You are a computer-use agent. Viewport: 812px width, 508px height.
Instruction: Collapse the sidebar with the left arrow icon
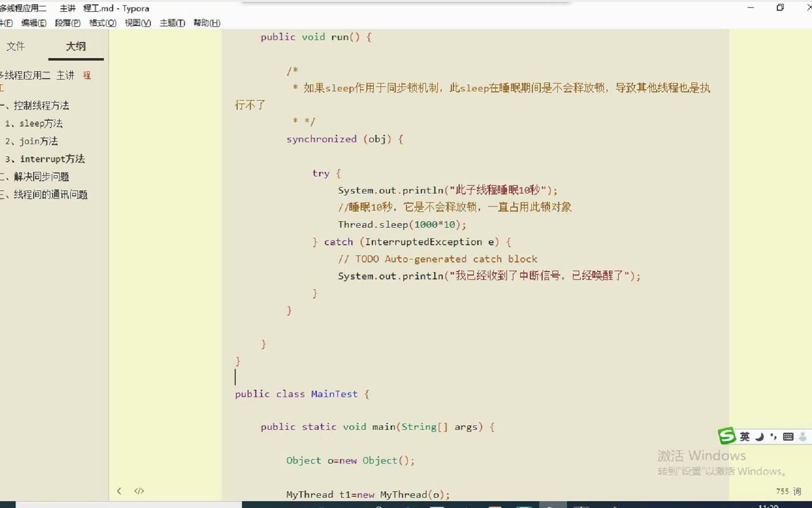click(x=119, y=491)
